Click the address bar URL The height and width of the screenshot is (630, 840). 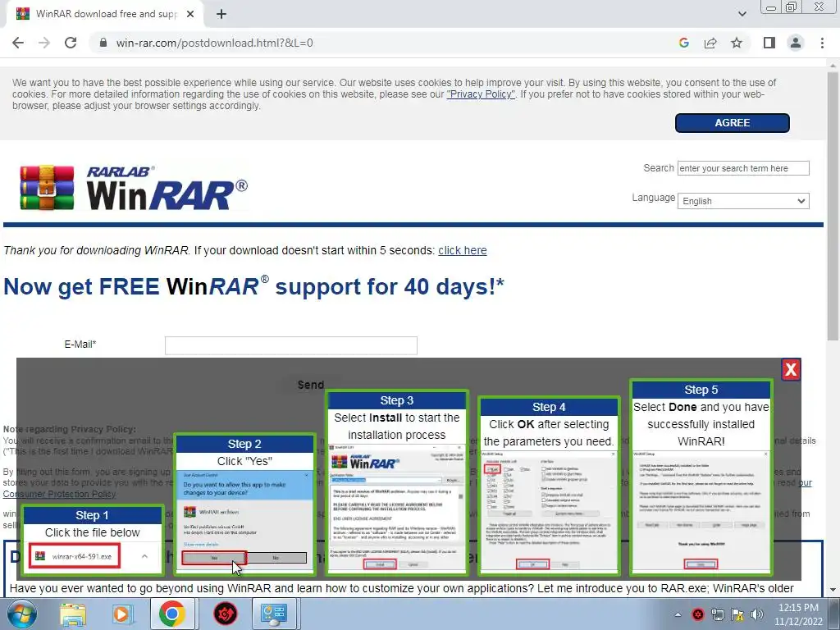214,43
